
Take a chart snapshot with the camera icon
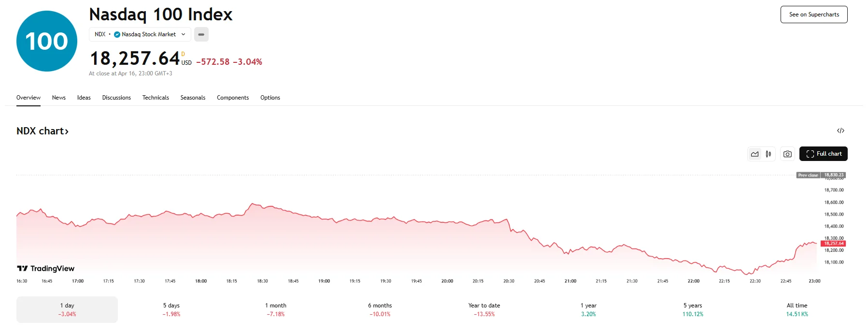tap(787, 154)
